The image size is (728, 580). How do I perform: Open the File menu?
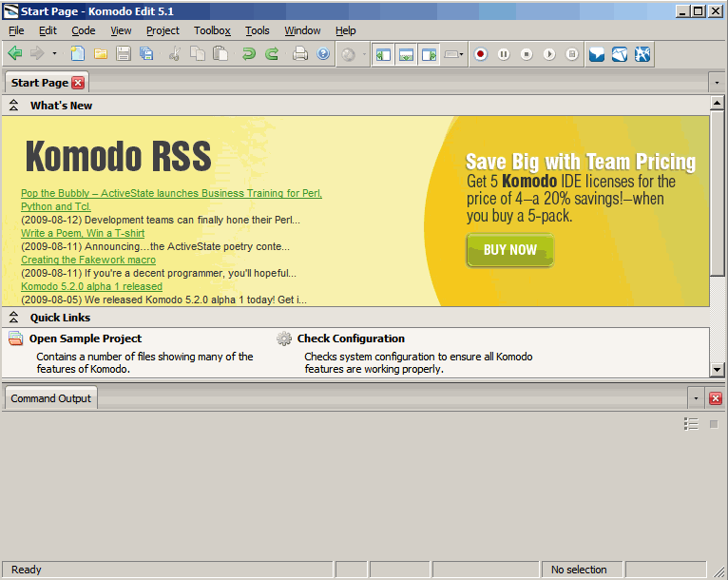pyautogui.click(x=16, y=30)
